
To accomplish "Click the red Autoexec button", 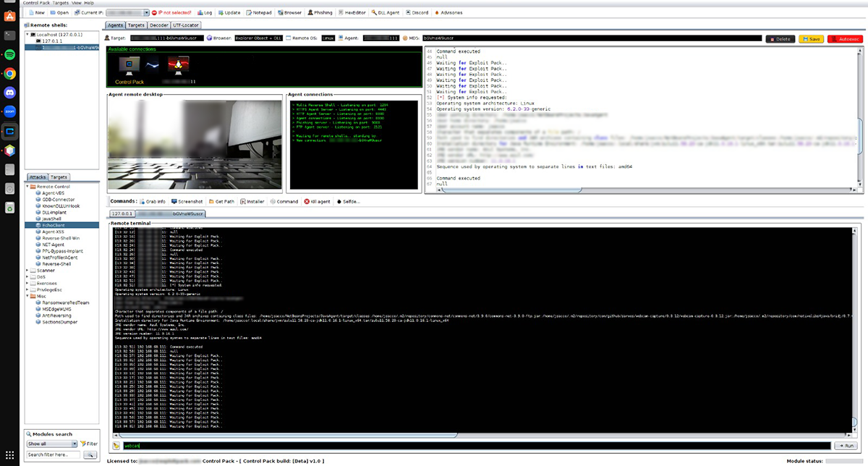I will (843, 38).
